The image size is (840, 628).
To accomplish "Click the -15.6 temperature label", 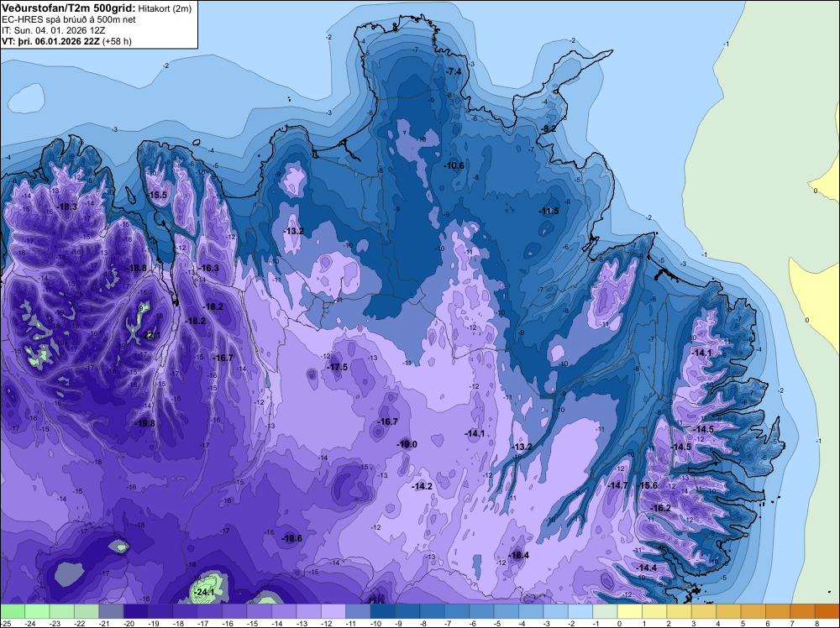I will [647, 485].
